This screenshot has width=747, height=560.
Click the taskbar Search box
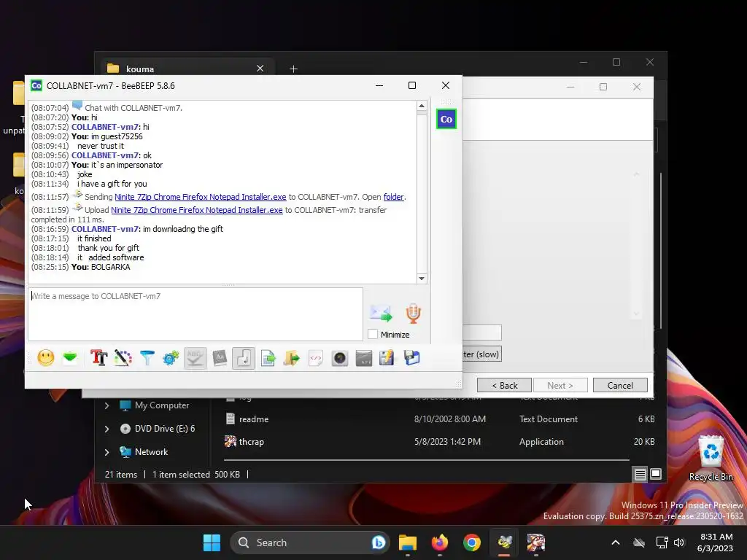pyautogui.click(x=309, y=542)
